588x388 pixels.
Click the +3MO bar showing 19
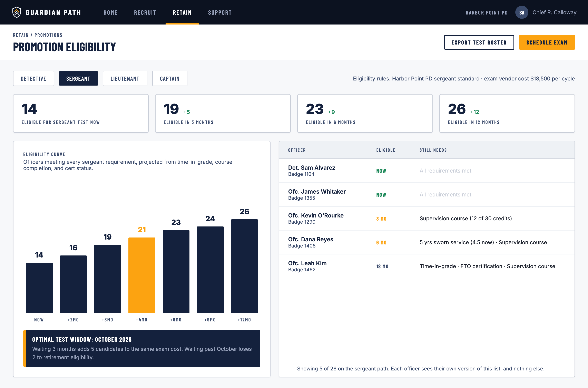(107, 279)
